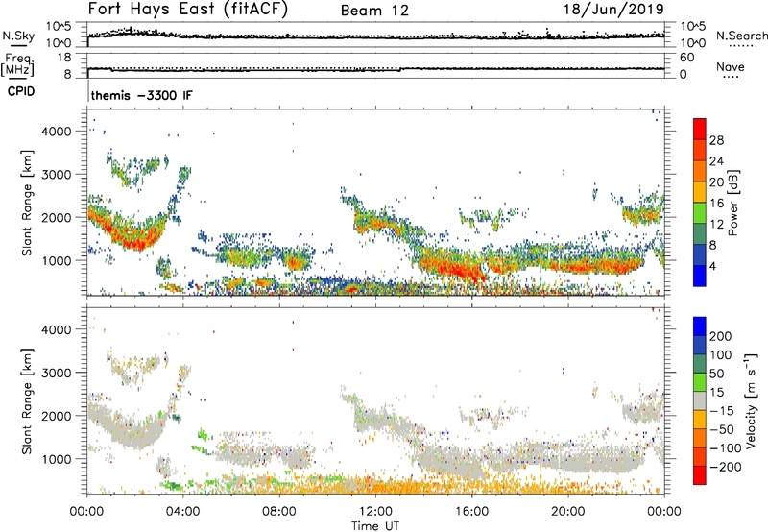
Task: Click the 'Beam 12' label
Action: pos(374,11)
